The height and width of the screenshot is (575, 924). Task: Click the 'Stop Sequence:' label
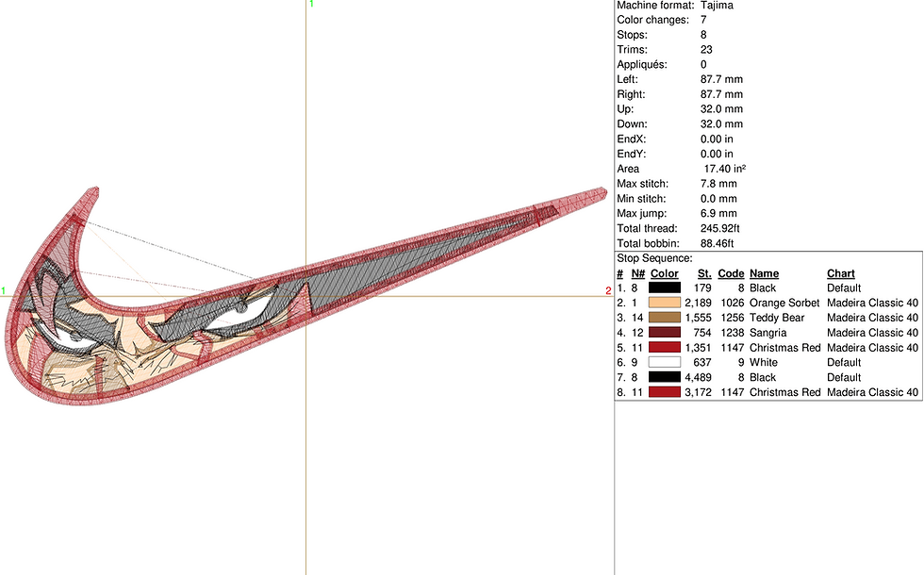pos(654,258)
